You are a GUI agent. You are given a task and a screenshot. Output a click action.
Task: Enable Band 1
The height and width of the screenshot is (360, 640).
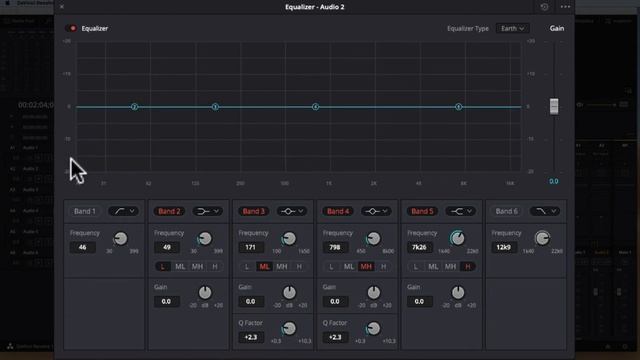tap(84, 211)
